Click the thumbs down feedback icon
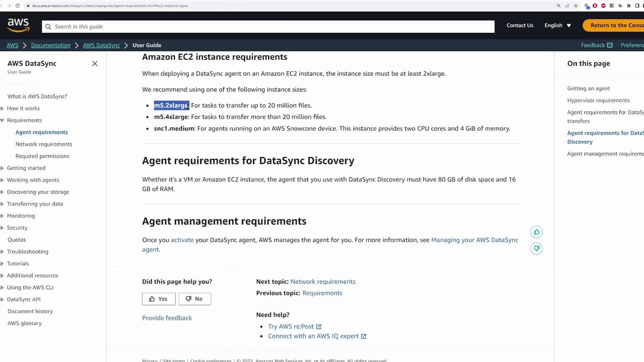The image size is (644, 362). click(x=536, y=248)
